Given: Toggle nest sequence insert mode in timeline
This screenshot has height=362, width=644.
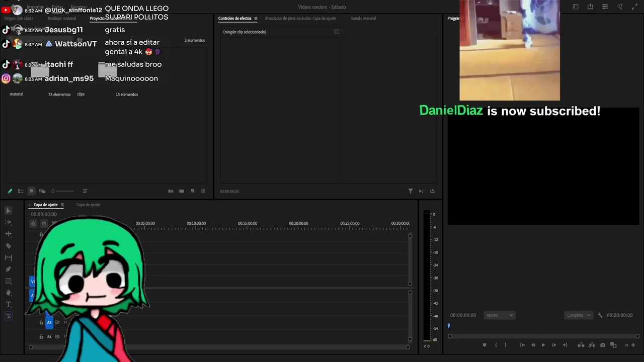Looking at the screenshot, I should pyautogui.click(x=33, y=224).
